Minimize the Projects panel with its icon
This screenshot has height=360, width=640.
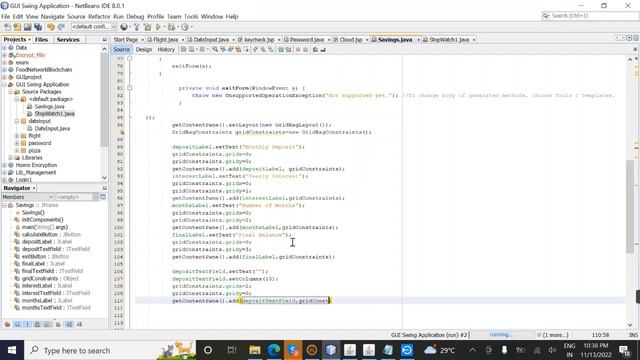(104, 40)
